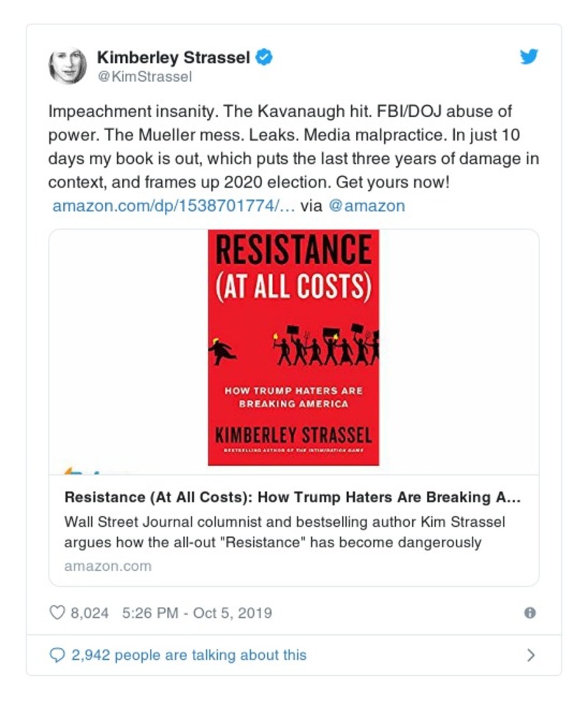
Task: Like the tweet with heart icon
Action: 57,612
